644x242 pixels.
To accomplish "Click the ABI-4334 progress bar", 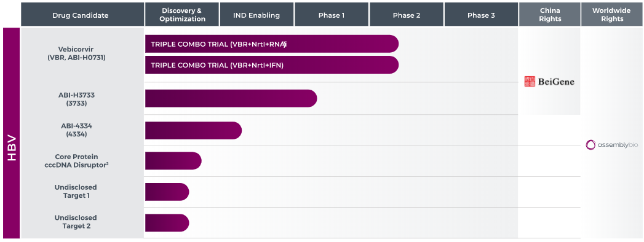I will click(194, 130).
